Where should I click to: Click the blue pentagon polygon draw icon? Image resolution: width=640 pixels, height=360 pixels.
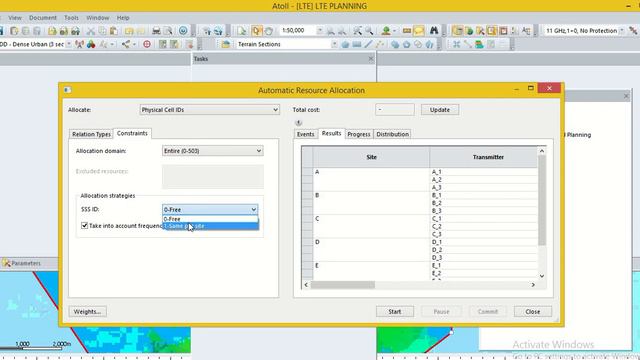pyautogui.click(x=345, y=44)
